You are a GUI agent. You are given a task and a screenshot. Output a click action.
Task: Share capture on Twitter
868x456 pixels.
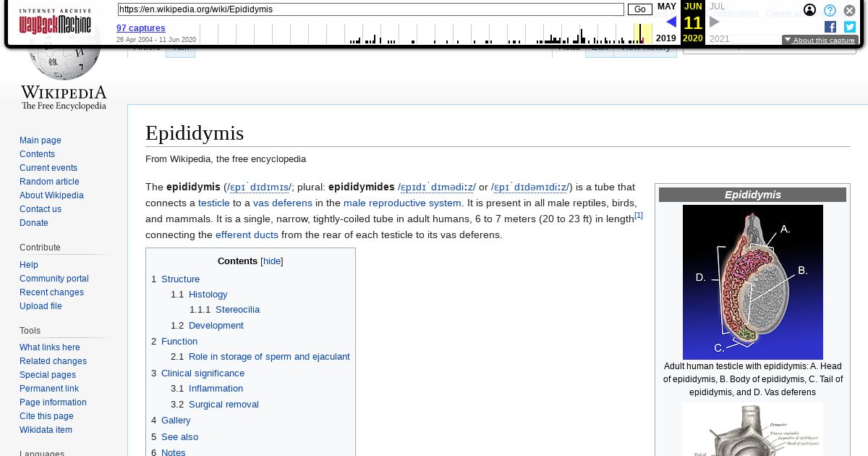pos(850,27)
